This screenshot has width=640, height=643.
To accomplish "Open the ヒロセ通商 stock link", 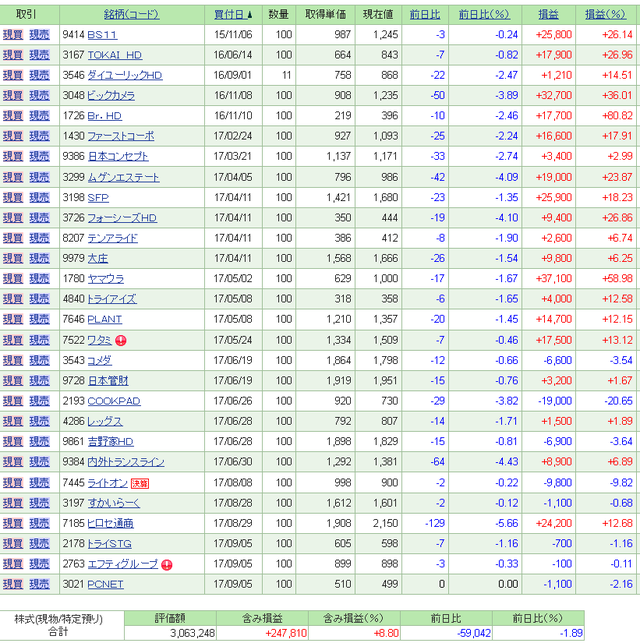I will click(110, 524).
